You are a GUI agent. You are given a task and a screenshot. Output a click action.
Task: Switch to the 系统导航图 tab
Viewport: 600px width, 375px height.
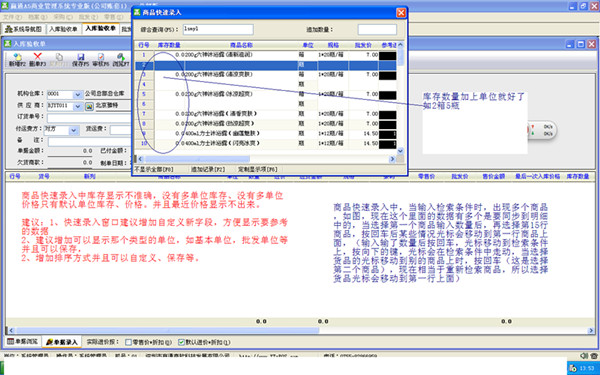tap(24, 29)
